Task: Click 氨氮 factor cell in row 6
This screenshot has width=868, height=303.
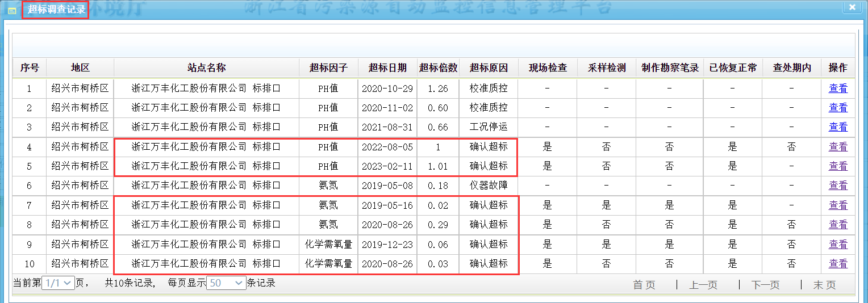Action: tap(328, 186)
